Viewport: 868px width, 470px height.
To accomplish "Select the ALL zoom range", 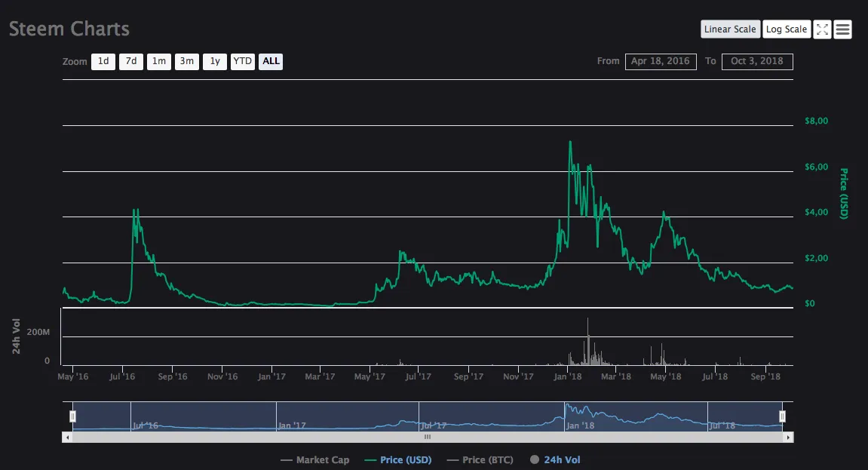I will click(271, 61).
